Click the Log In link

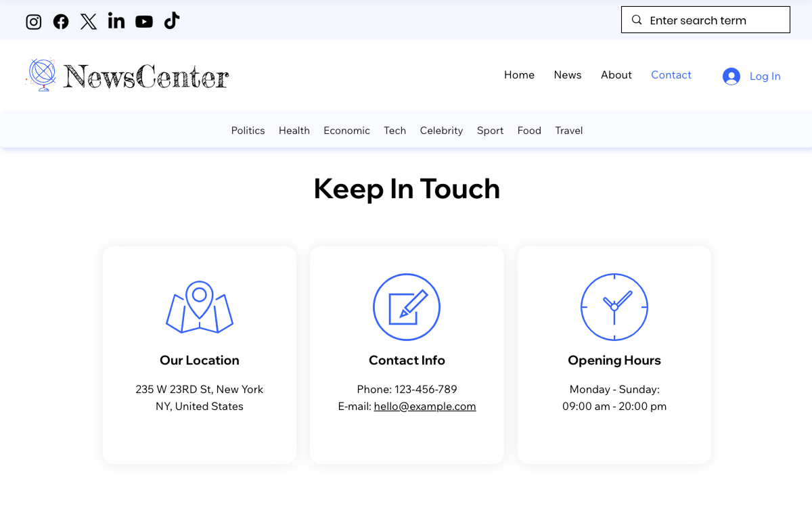pyautogui.click(x=765, y=76)
